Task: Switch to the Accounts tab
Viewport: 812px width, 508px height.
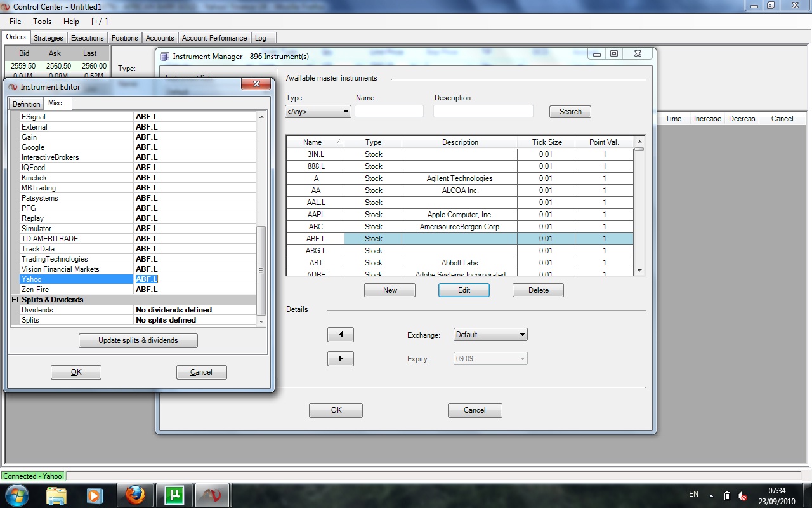Action: 160,38
